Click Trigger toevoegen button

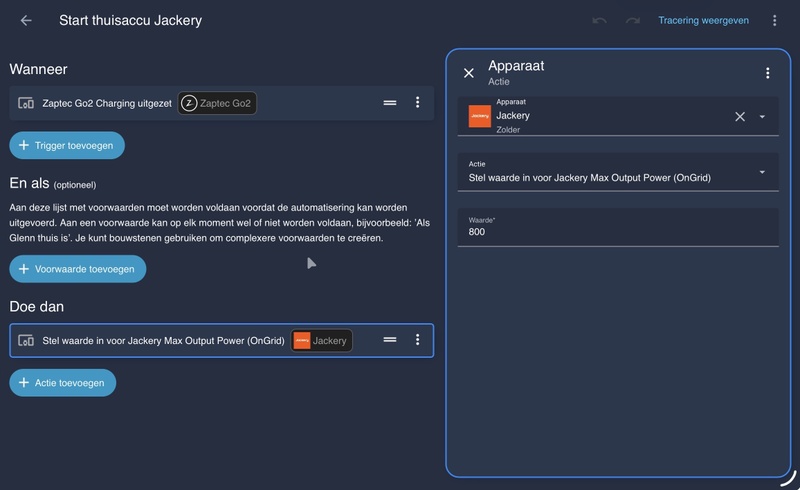[x=67, y=145]
